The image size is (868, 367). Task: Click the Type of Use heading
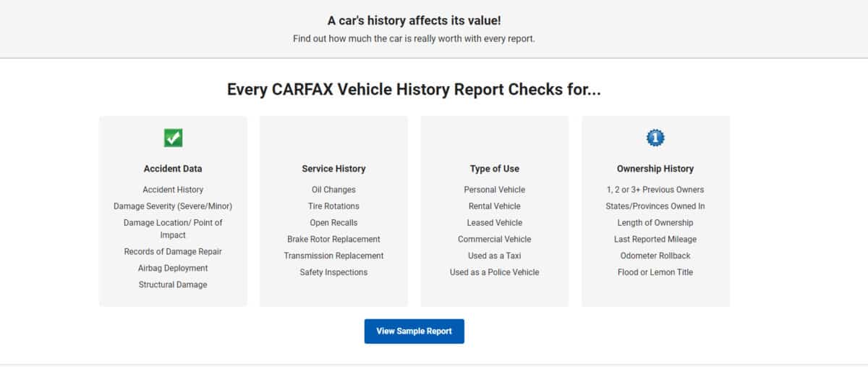[x=495, y=169]
